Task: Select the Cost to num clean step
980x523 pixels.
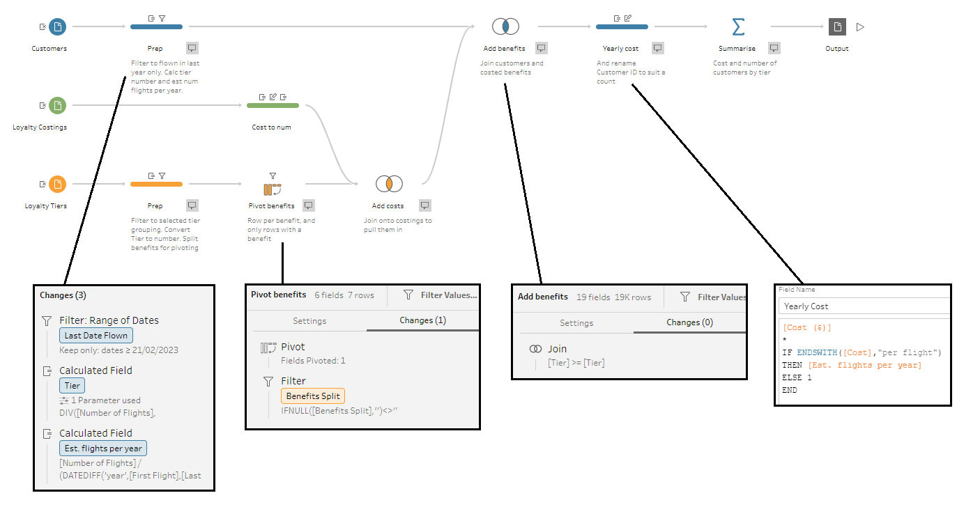Action: pos(273,105)
